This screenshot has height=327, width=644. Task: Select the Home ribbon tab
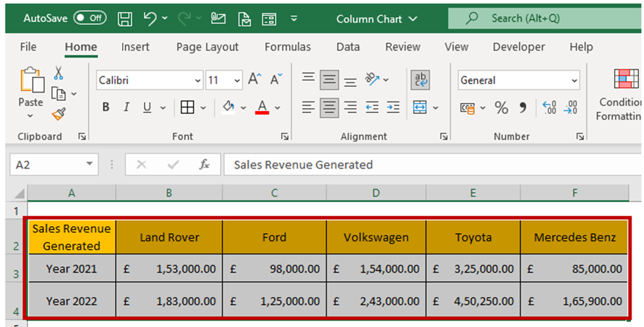[x=81, y=47]
